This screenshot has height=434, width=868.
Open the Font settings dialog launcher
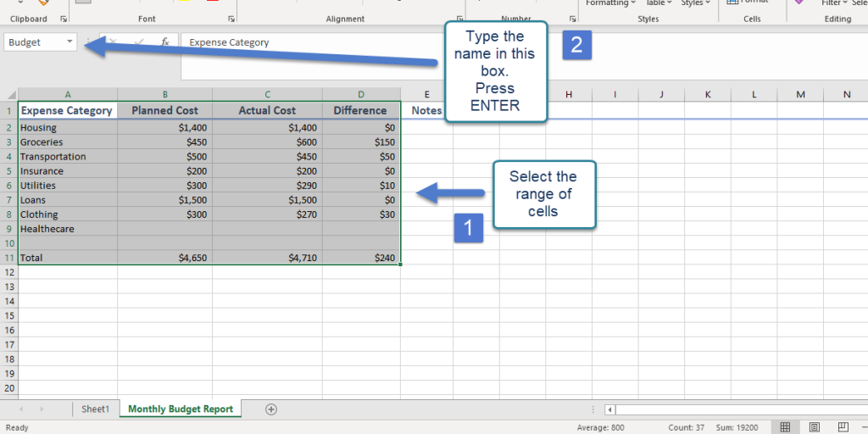click(x=231, y=19)
